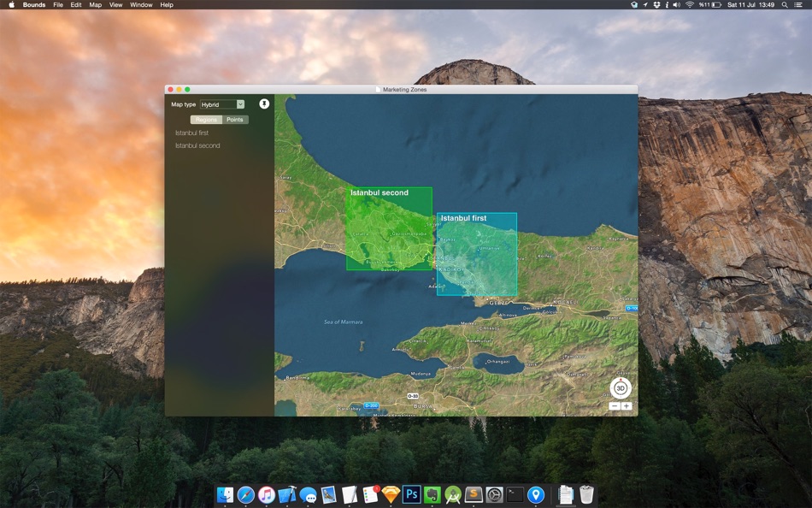
Task: Open Notification Center in the menu bar
Action: click(x=800, y=4)
